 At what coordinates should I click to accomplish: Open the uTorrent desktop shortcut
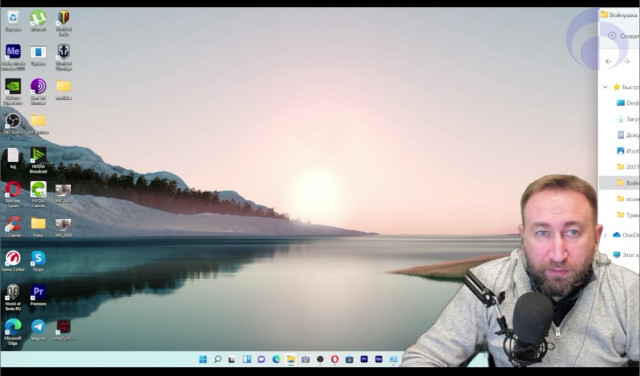click(x=38, y=21)
